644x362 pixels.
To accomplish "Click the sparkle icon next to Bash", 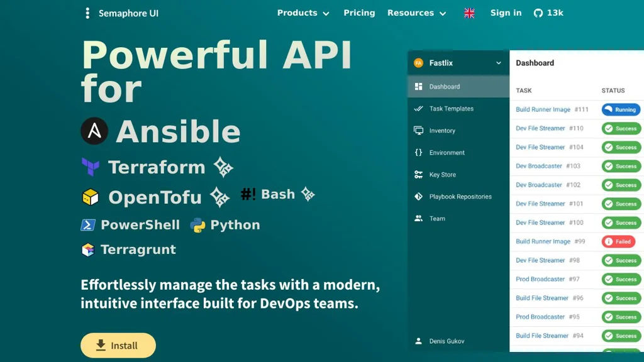I will pos(308,194).
